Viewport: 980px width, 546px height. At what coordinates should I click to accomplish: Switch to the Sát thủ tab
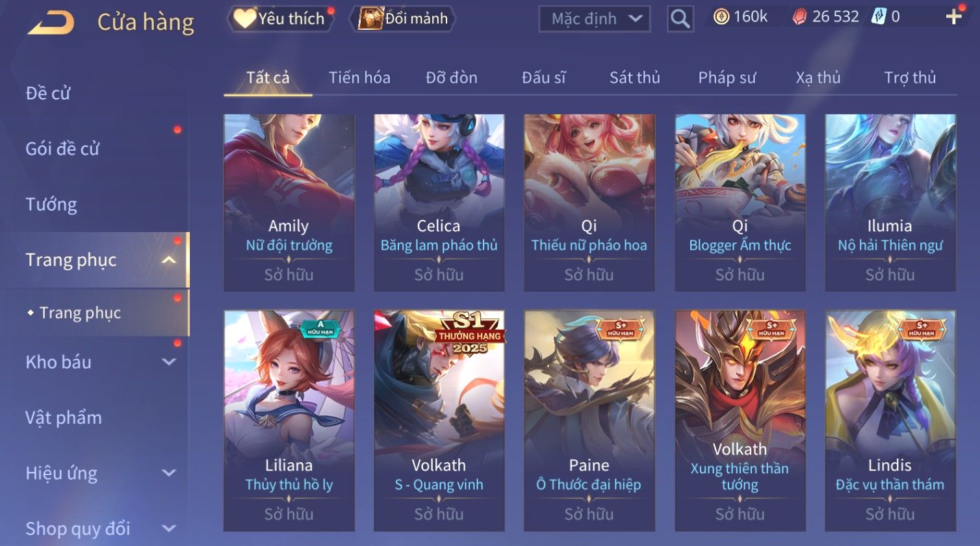point(634,78)
